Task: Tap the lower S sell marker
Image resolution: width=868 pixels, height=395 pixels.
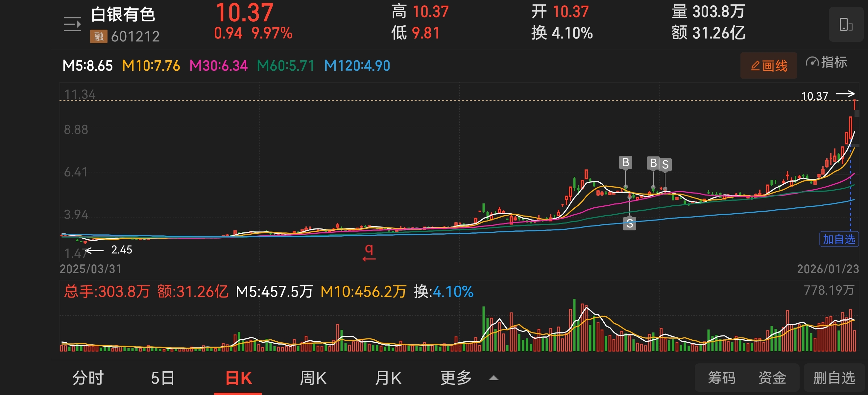Action: pos(629,223)
